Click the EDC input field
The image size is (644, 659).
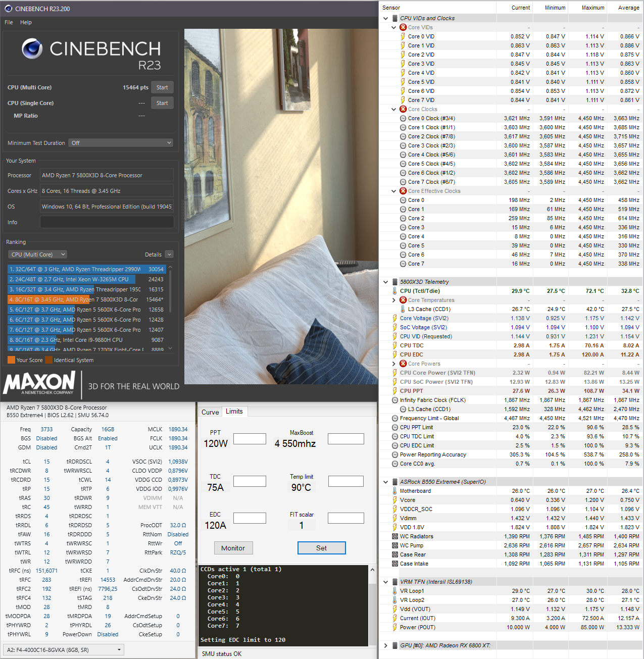(250, 518)
